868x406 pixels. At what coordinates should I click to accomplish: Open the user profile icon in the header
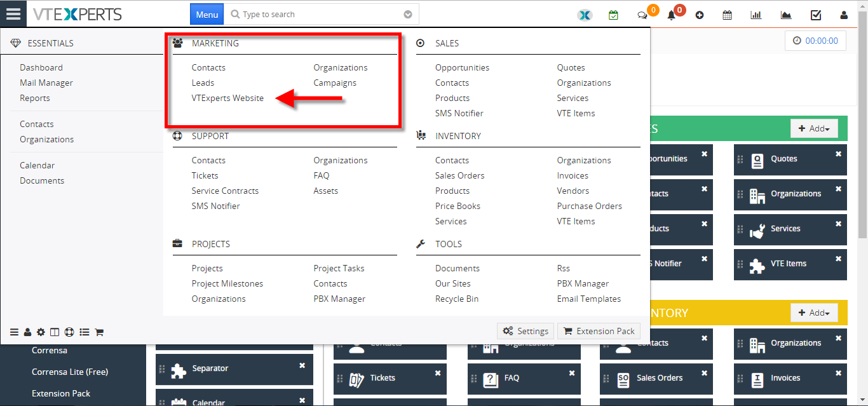844,15
